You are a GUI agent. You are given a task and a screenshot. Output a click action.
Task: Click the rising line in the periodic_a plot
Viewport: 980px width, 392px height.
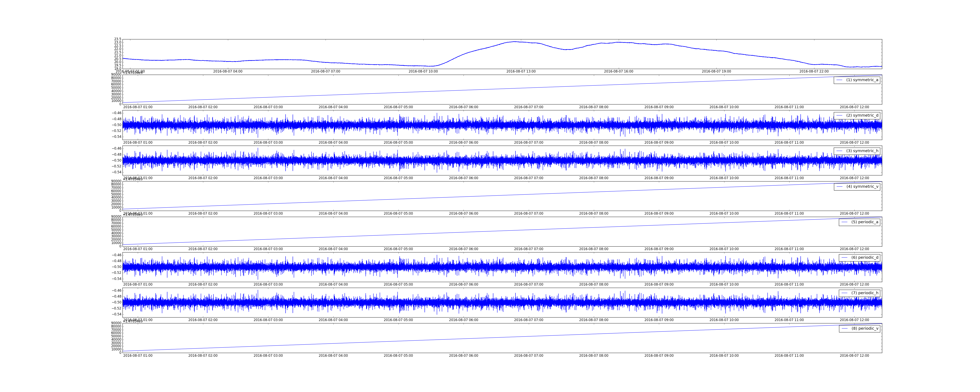(502, 231)
